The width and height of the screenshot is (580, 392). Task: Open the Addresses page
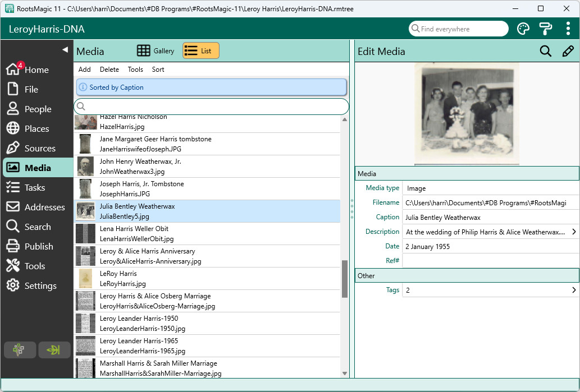coord(37,206)
